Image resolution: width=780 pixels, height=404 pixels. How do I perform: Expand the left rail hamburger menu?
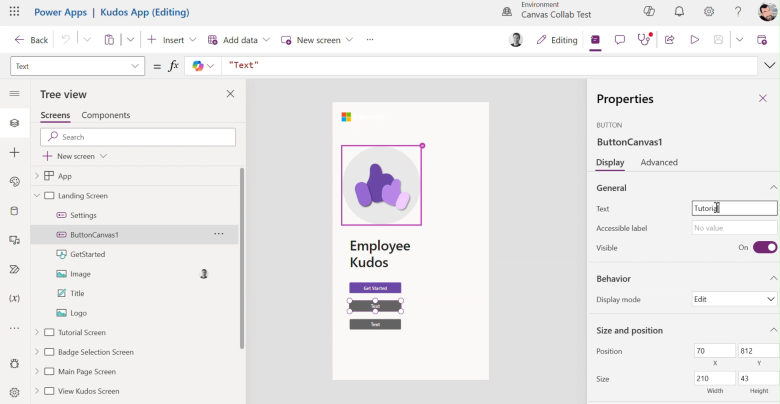coord(14,94)
